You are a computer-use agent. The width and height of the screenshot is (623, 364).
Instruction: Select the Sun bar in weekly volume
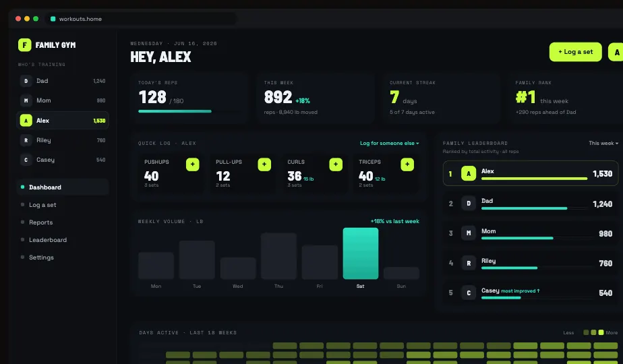coord(401,273)
